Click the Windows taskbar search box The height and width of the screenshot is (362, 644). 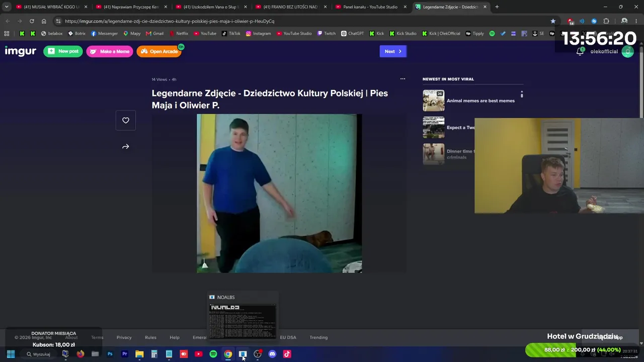(x=38, y=354)
